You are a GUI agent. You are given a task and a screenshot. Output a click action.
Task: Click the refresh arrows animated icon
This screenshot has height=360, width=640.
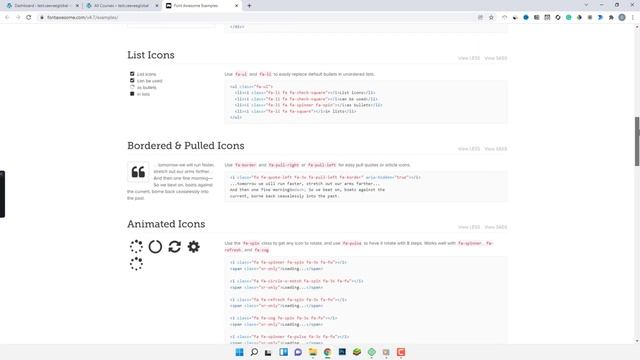point(175,247)
